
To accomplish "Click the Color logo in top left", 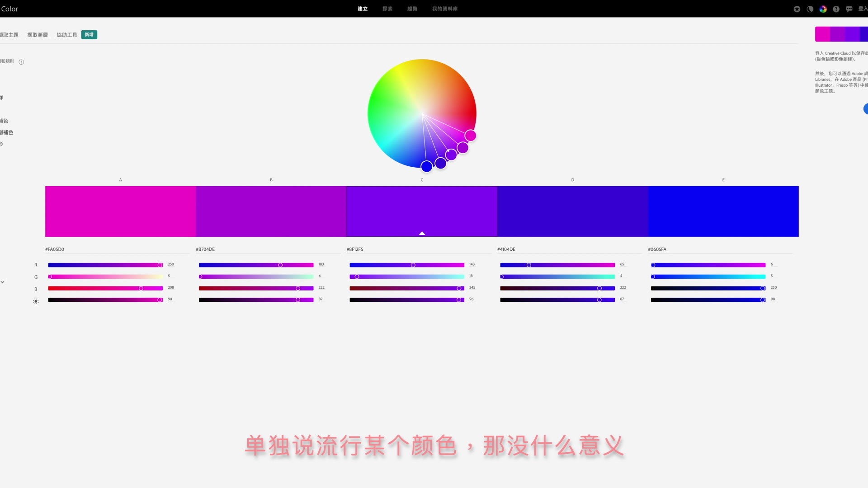I will tap(9, 9).
